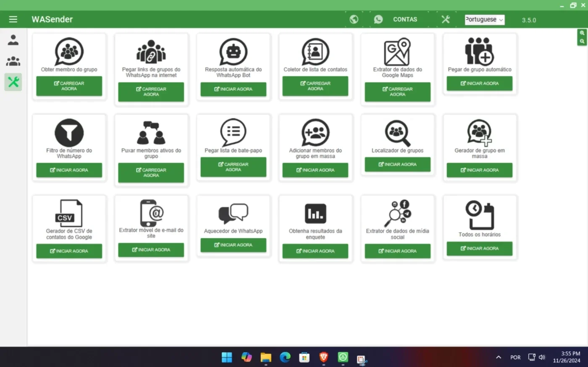Start Extrator de dados de mídia social
This screenshot has width=588, height=367.
tap(397, 251)
